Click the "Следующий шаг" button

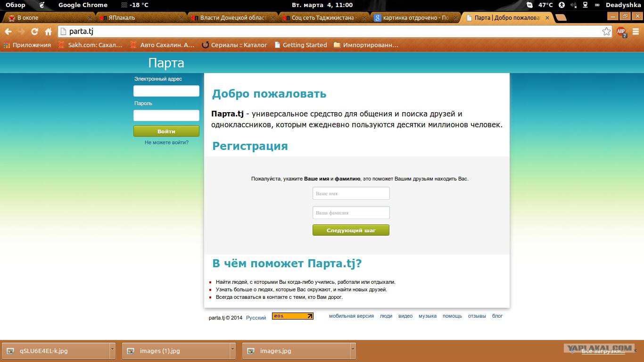pyautogui.click(x=351, y=230)
